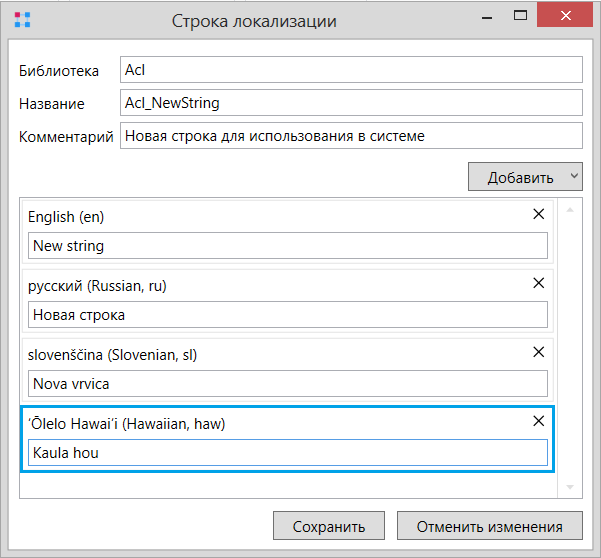This screenshot has width=601, height=558.
Task: Remove the Russian (ru) translation entry
Action: pos(539,283)
